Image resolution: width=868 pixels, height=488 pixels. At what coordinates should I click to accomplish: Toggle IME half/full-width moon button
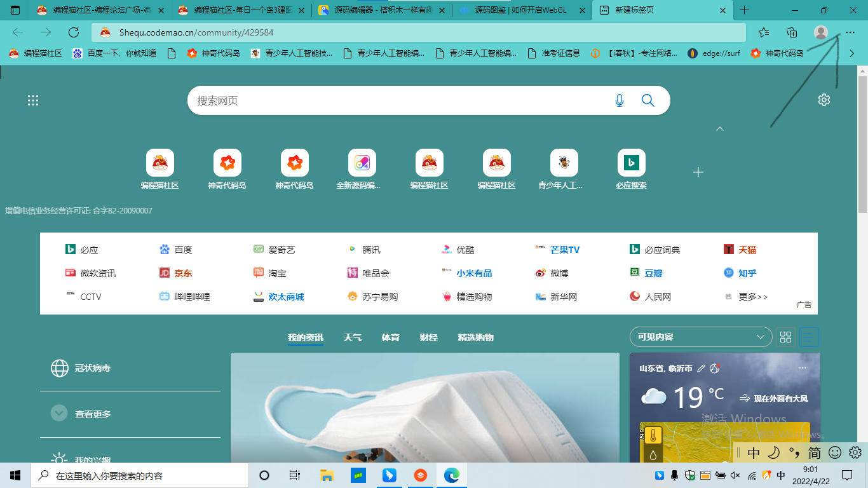coord(774,452)
